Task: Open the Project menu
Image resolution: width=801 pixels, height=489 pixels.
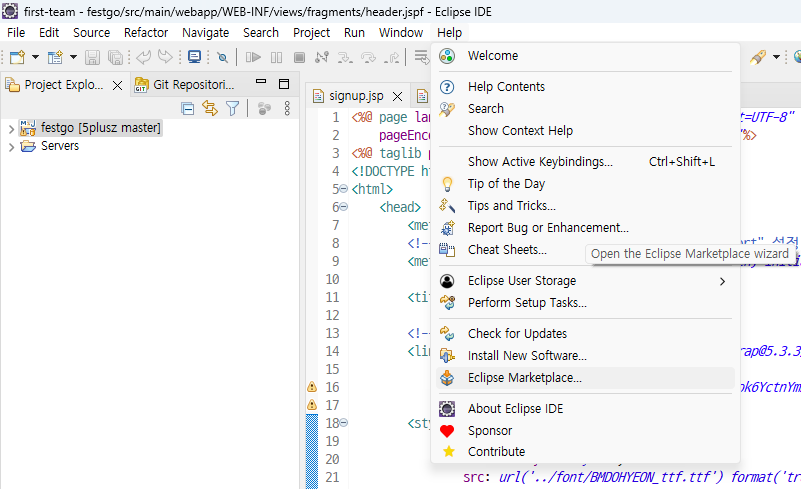Action: 312,33
